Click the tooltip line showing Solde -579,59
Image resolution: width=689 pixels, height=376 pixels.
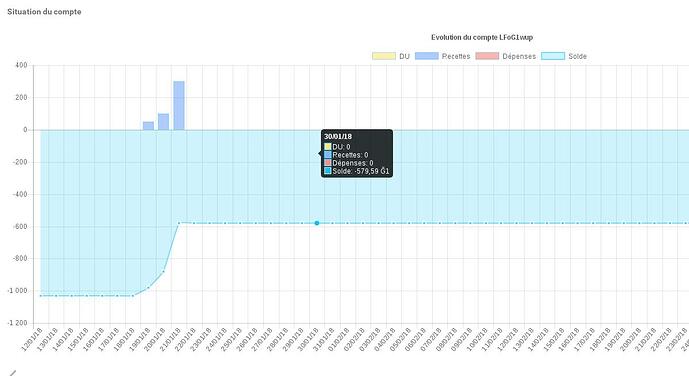(357, 171)
